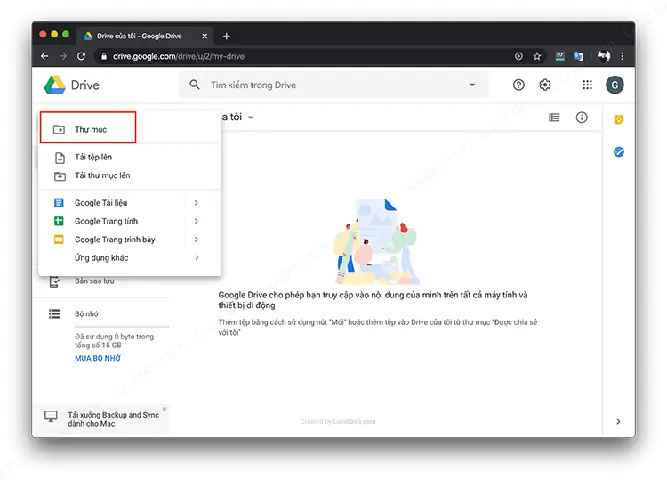The height and width of the screenshot is (480, 667).
Task: Select Google Trang tính menu item
Action: click(x=130, y=221)
